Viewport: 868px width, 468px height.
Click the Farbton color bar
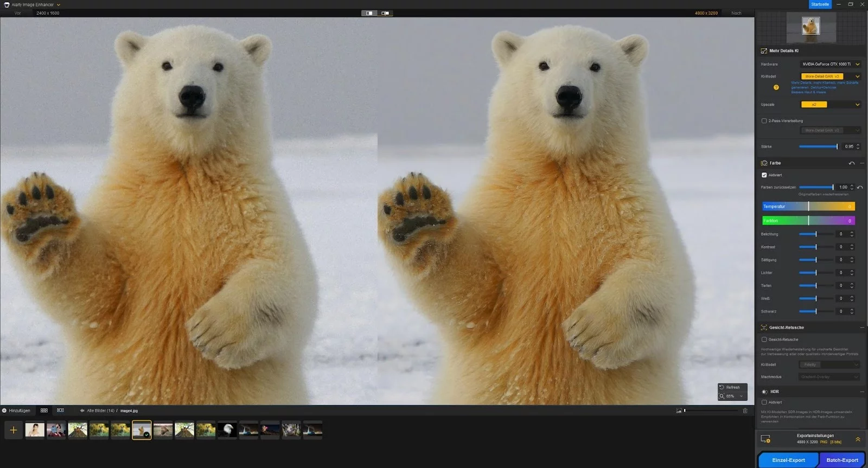[x=808, y=221]
